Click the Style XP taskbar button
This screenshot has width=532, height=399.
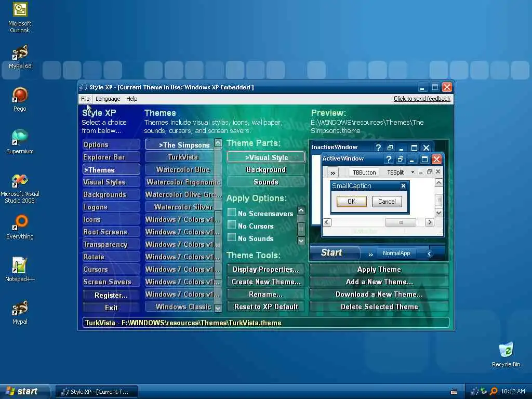pos(96,392)
